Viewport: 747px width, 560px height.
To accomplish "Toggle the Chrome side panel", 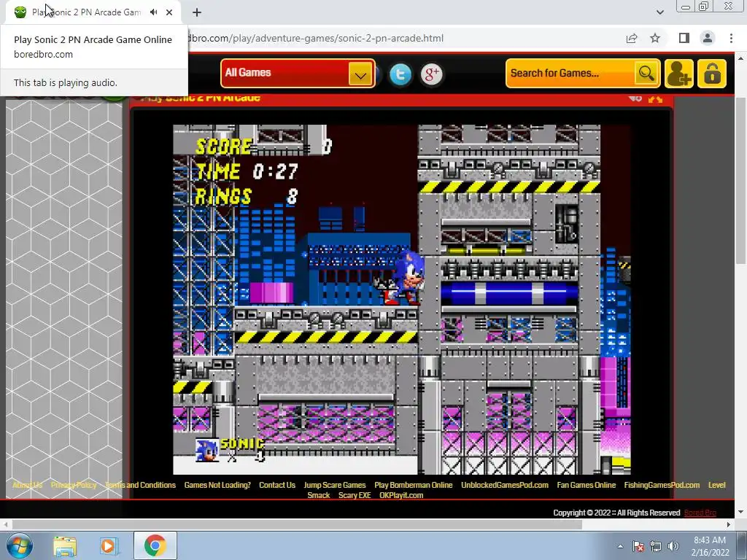I will click(684, 38).
